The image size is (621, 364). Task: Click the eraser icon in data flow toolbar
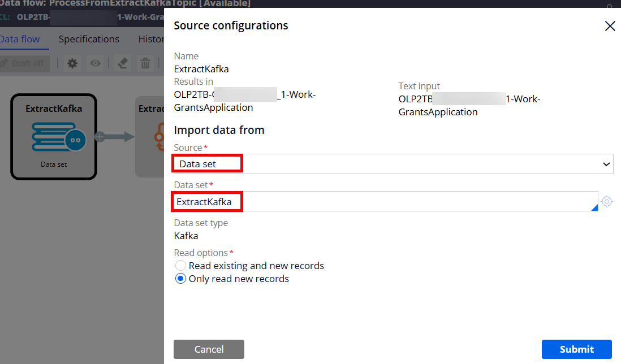tap(123, 63)
